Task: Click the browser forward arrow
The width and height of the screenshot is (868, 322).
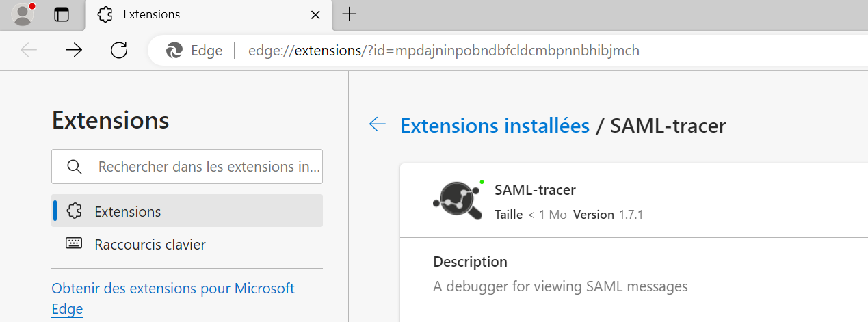Action: (x=74, y=50)
